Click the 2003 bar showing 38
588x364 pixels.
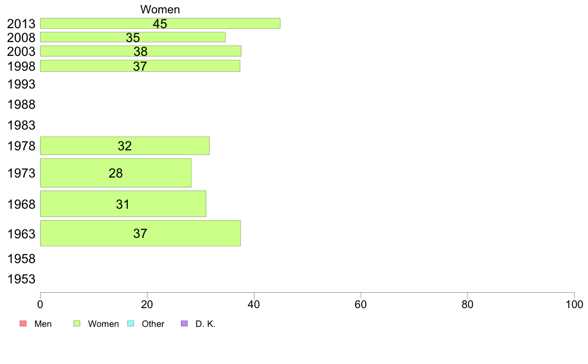(141, 51)
